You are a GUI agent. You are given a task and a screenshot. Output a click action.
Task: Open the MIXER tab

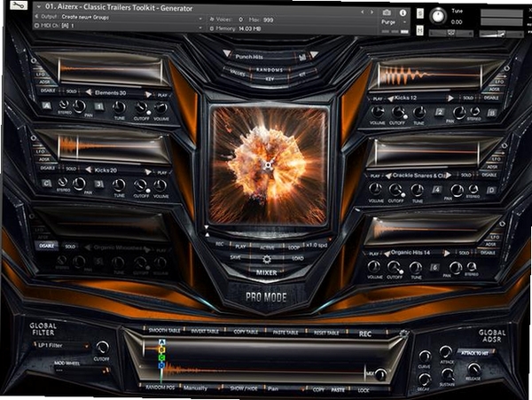click(266, 272)
